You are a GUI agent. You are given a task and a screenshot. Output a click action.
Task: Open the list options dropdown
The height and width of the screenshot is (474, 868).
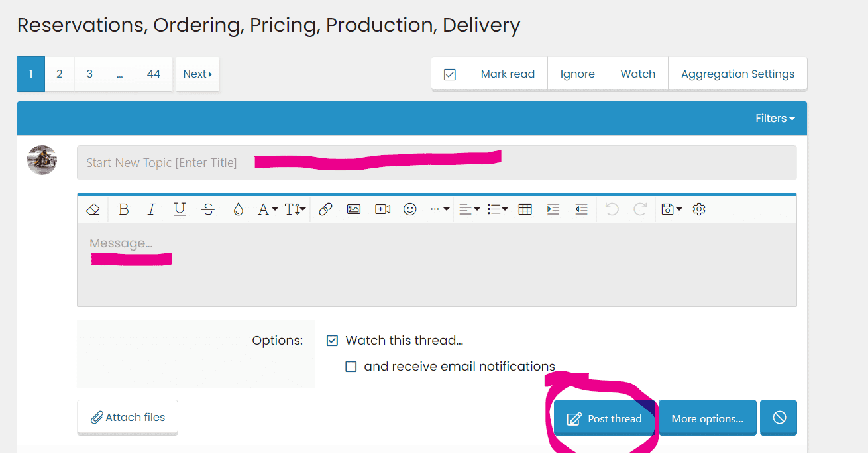(x=497, y=209)
